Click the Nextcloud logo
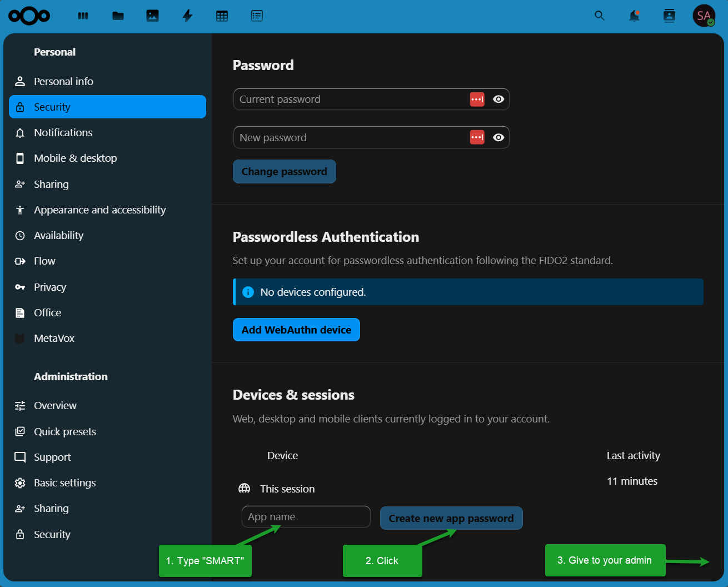 pyautogui.click(x=29, y=16)
